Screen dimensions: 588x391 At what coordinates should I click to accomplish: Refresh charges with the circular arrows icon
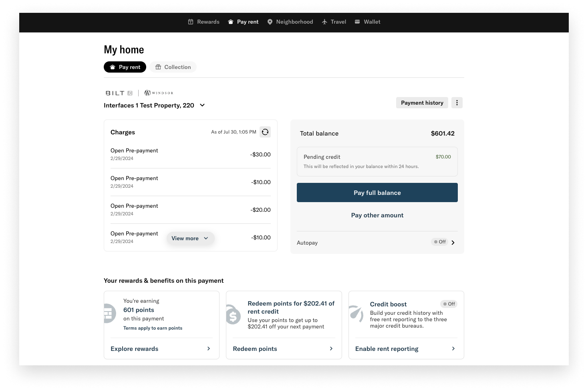pyautogui.click(x=265, y=132)
